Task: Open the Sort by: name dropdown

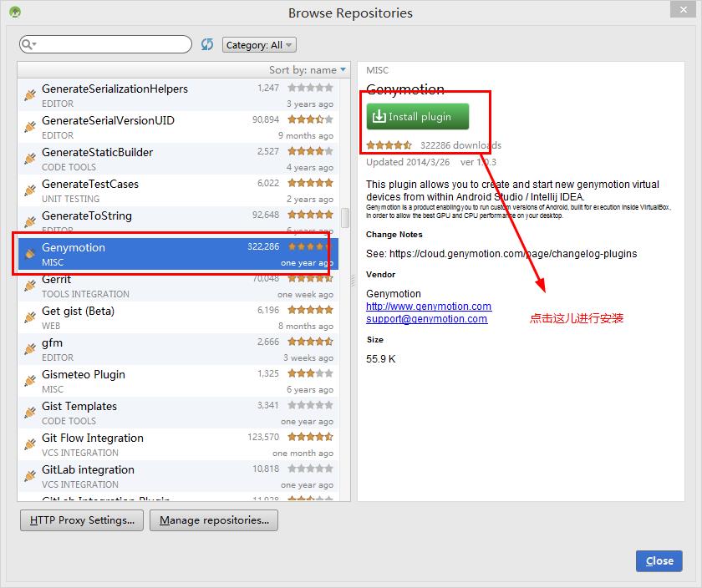Action: pyautogui.click(x=308, y=70)
